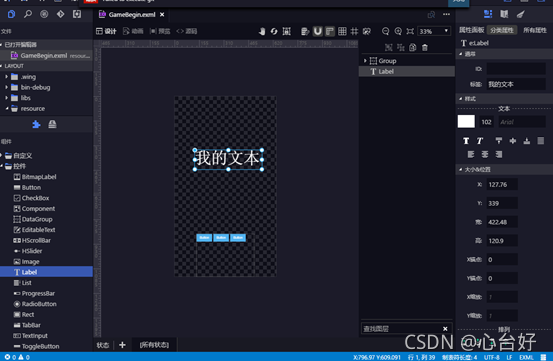The width and height of the screenshot is (553, 361).
Task: Close the GameBegin.exml tab
Action: pos(162,14)
